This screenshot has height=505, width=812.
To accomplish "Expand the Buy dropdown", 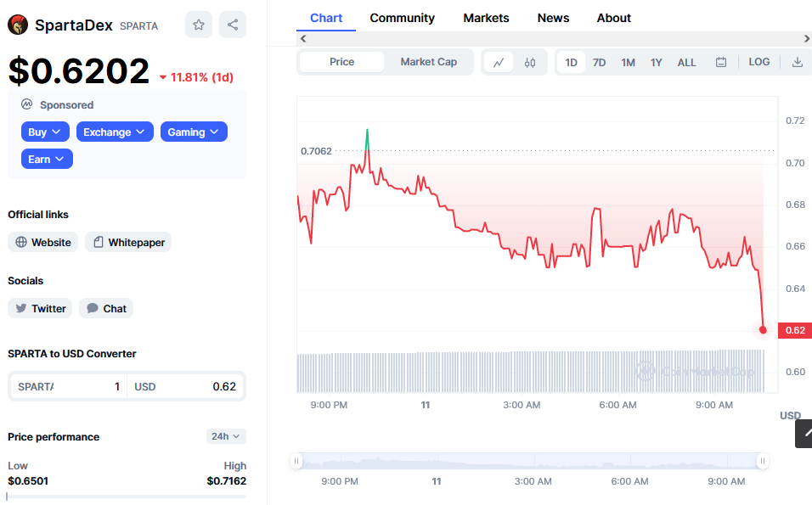I will click(x=45, y=132).
